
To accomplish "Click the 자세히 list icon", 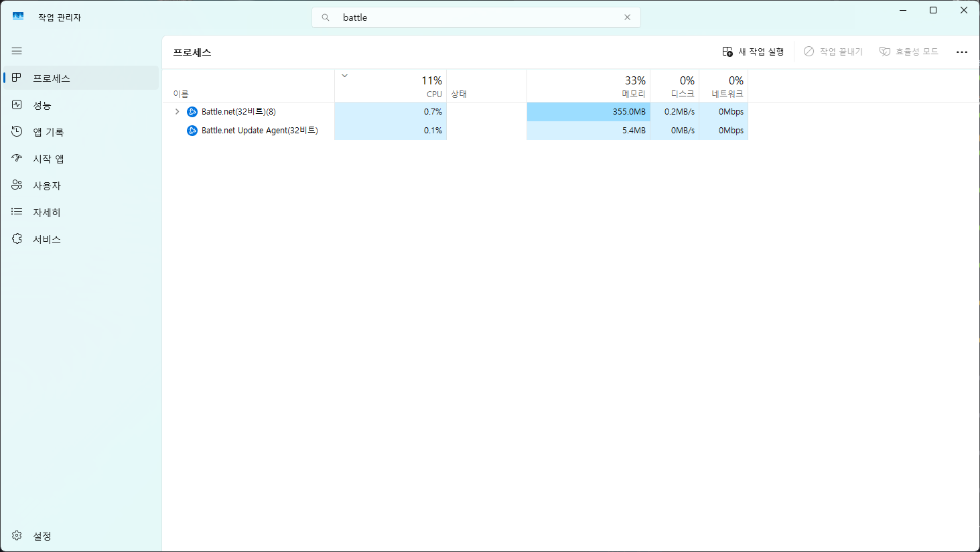I will pos(17,212).
